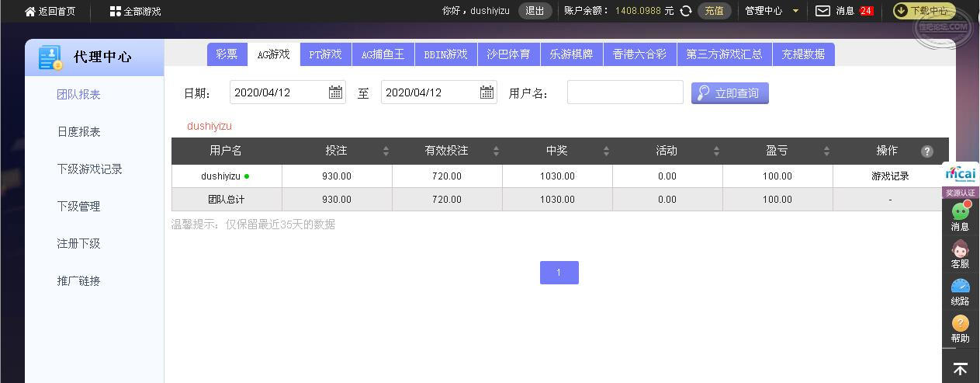Open the envelope messages icon

coord(822,11)
